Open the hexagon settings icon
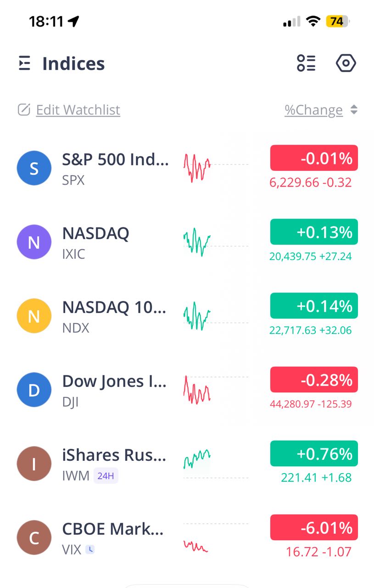374x588 pixels. click(x=346, y=63)
